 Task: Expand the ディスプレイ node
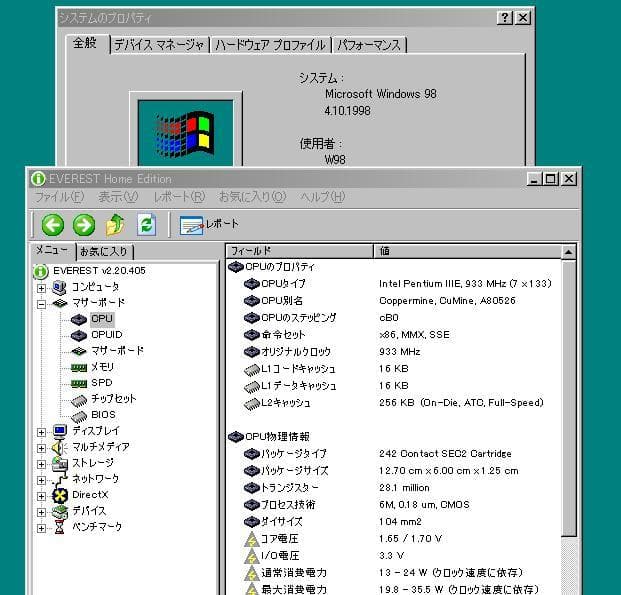tap(41, 432)
